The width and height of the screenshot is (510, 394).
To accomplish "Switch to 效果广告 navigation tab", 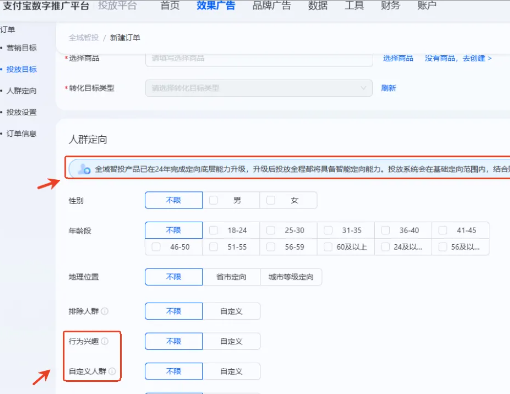I will 216,5.
